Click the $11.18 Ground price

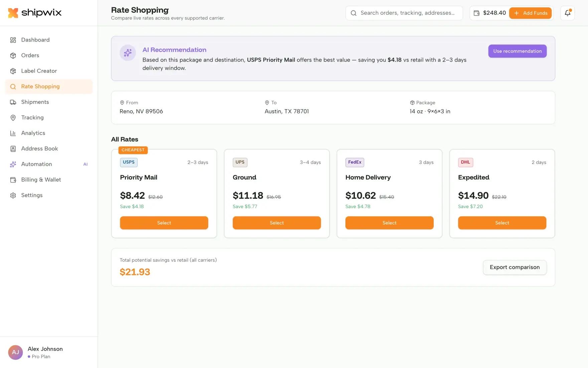(x=248, y=196)
